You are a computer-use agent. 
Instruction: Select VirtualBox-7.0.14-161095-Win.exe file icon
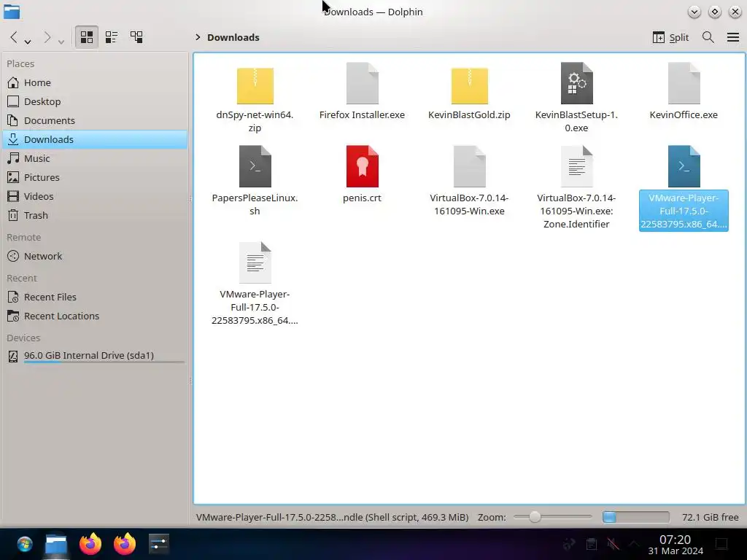tap(469, 166)
